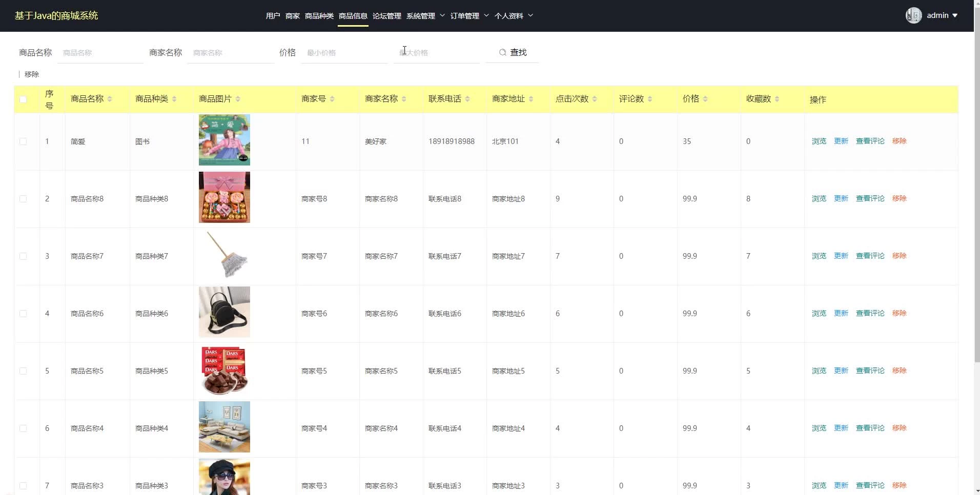Sort by 收藏数 column arrows
Viewport: 980px width, 495px height.
pos(777,99)
